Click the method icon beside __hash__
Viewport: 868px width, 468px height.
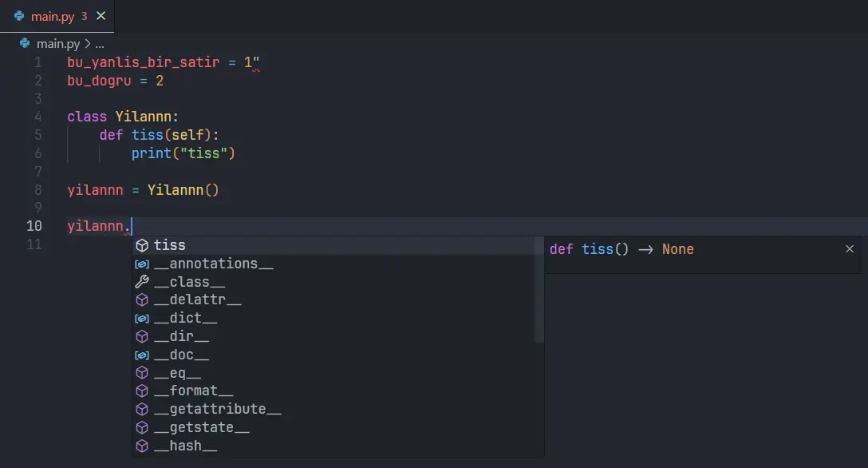tap(142, 446)
